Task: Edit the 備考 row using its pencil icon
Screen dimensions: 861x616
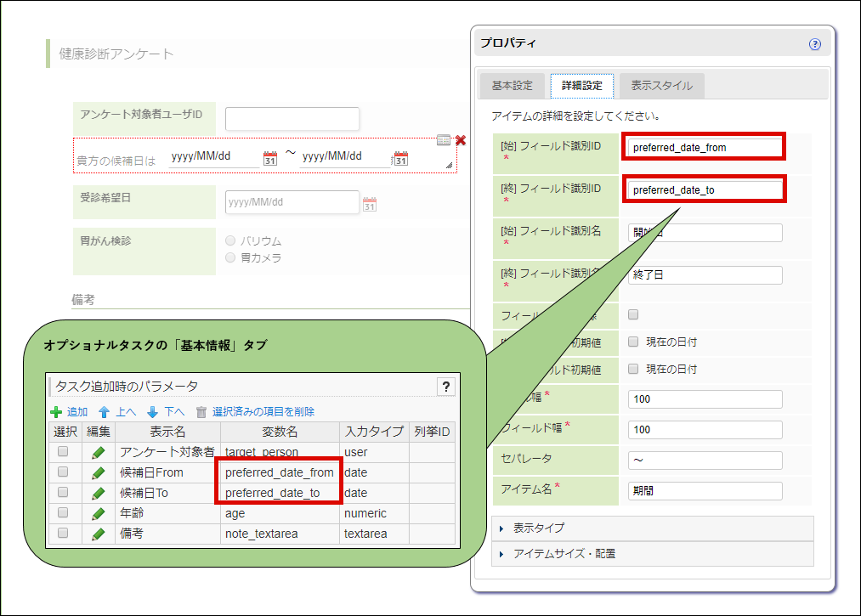Action: pyautogui.click(x=99, y=534)
